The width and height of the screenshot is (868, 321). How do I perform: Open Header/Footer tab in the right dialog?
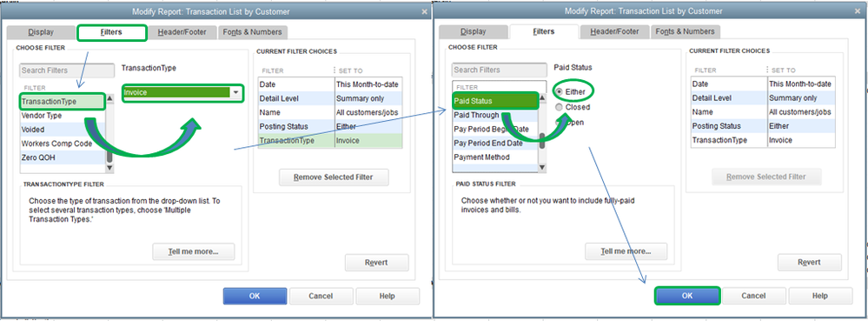(614, 32)
